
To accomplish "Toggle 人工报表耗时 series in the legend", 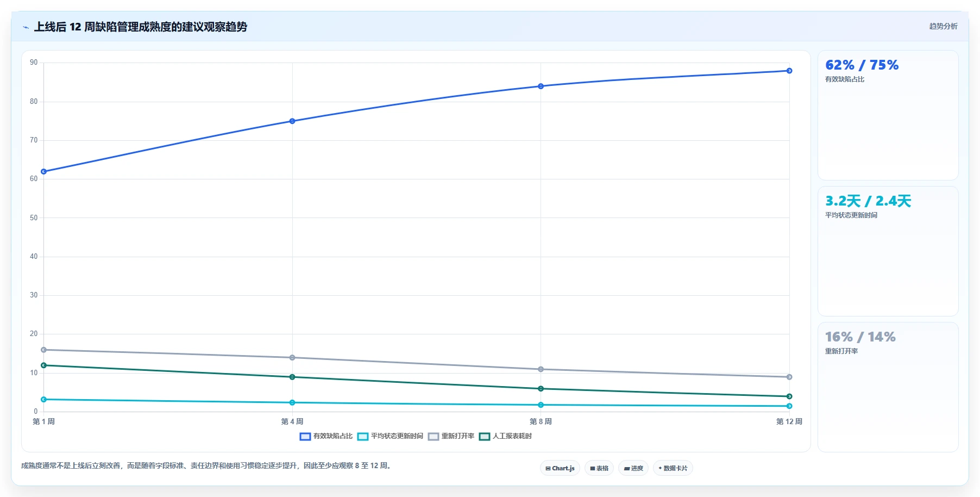I will (x=505, y=436).
